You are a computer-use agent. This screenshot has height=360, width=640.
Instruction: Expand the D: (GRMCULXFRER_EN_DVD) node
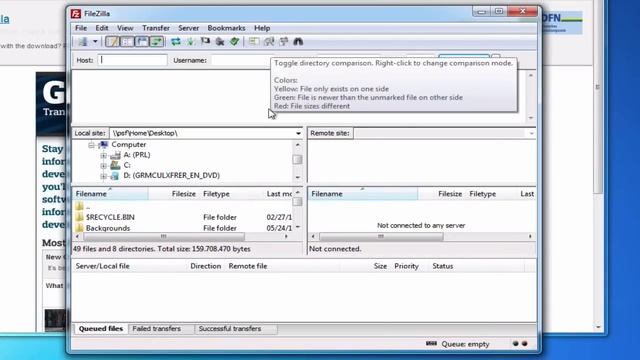click(103, 176)
